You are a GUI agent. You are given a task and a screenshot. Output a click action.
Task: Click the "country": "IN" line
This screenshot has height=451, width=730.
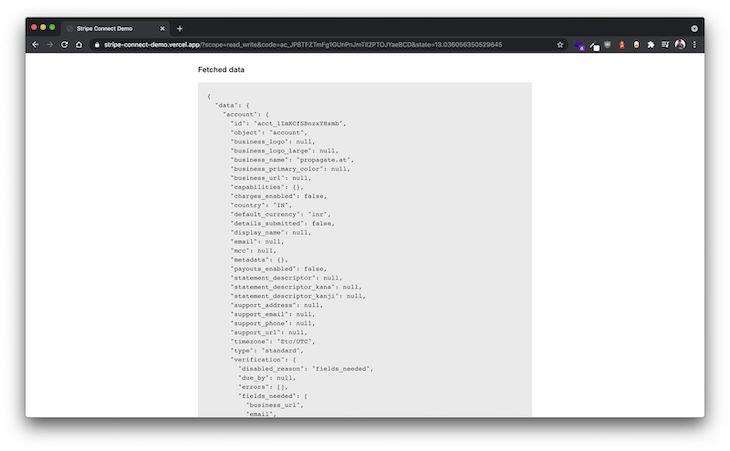[x=261, y=205]
